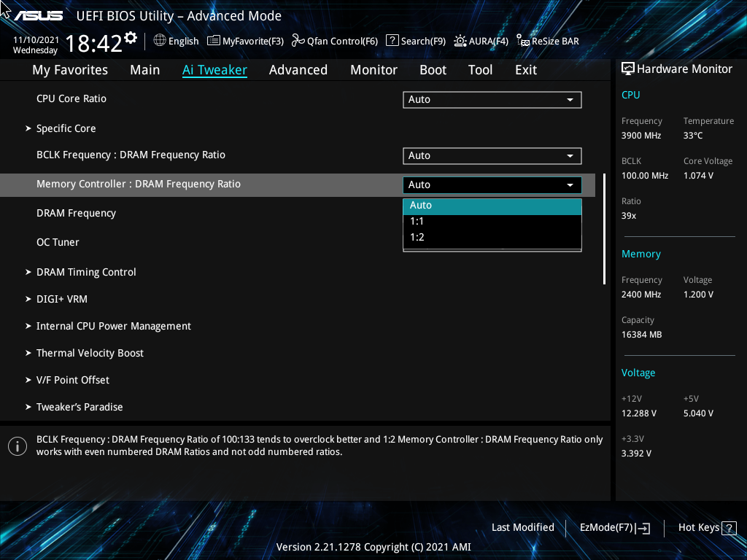
Task: Open CPU Core Ratio dropdown
Action: pos(492,99)
